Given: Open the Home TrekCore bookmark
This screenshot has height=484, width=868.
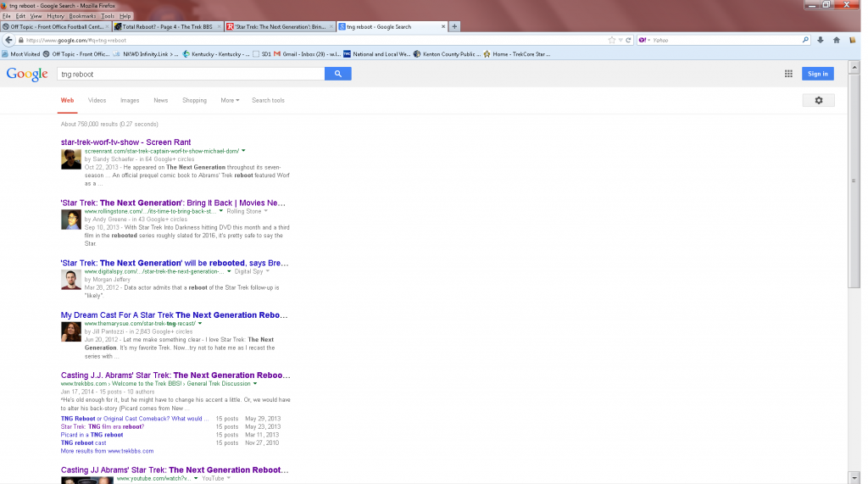Looking at the screenshot, I should 516,54.
